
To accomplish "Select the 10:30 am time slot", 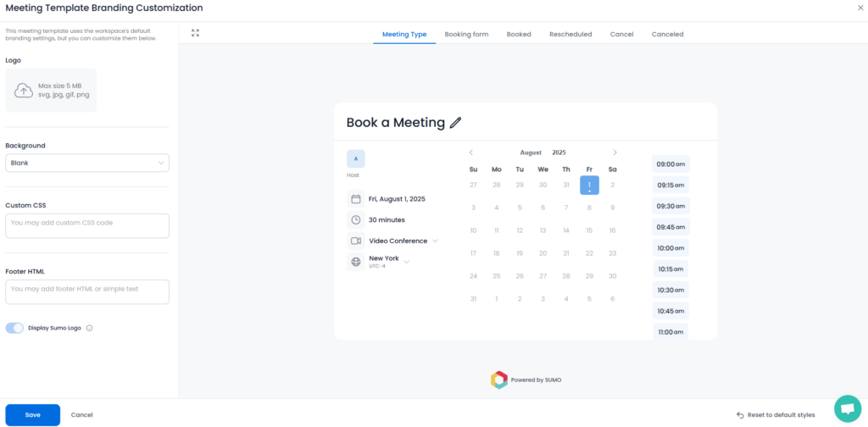I will (x=670, y=290).
